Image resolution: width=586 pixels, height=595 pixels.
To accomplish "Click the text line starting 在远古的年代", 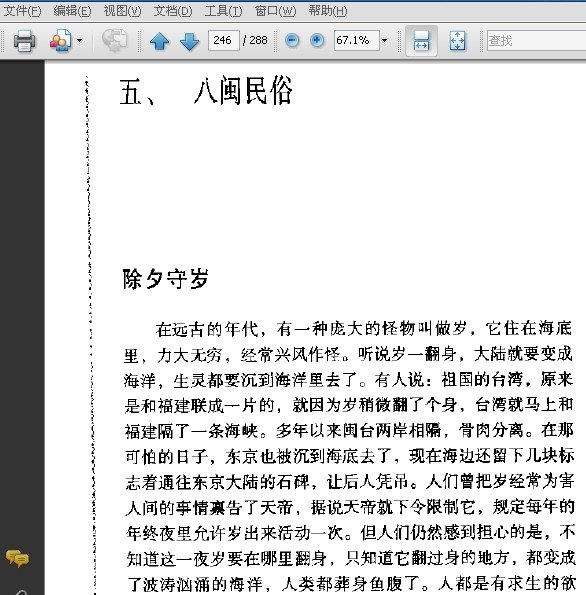I will (364, 329).
